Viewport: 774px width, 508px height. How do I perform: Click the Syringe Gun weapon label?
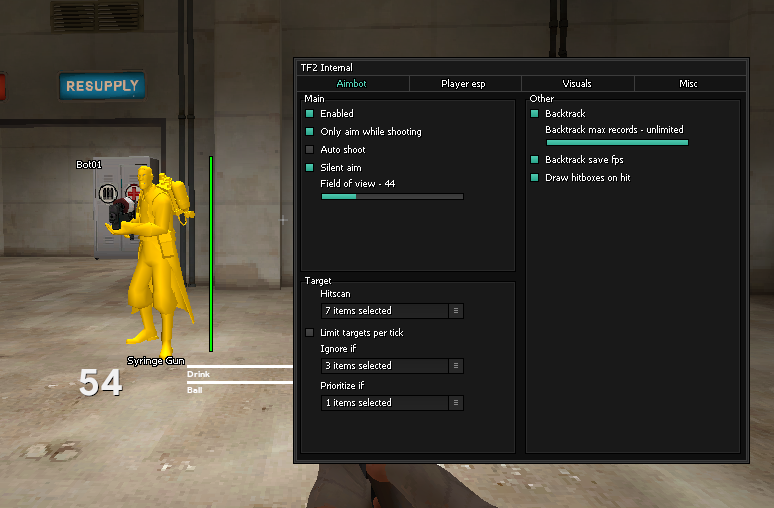pos(156,361)
